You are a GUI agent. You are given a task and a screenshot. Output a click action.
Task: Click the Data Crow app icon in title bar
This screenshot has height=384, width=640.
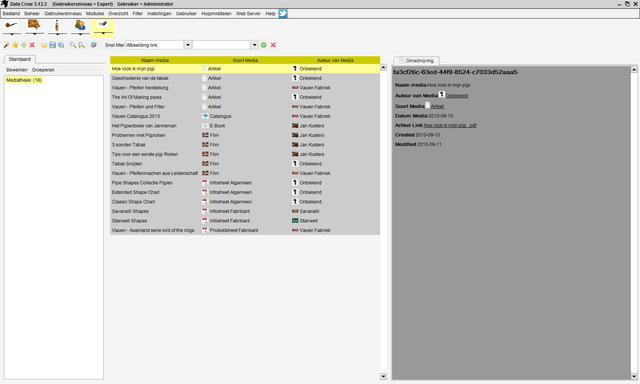pyautogui.click(x=4, y=4)
